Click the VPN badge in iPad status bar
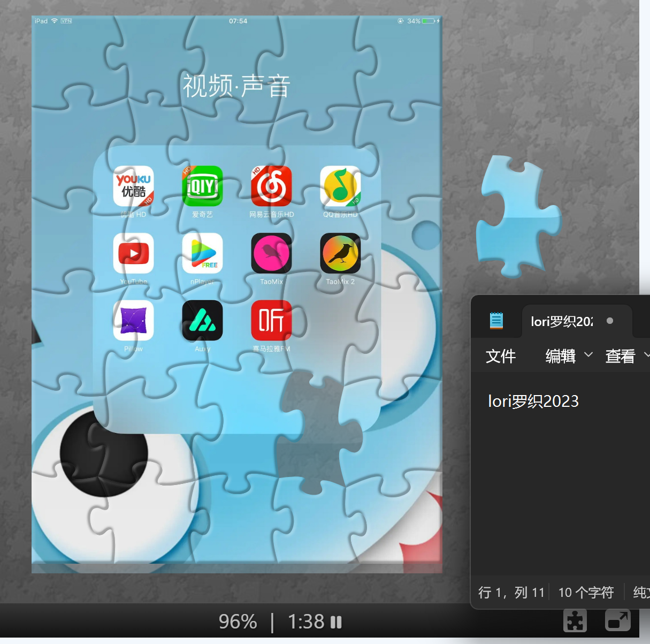 pos(66,21)
